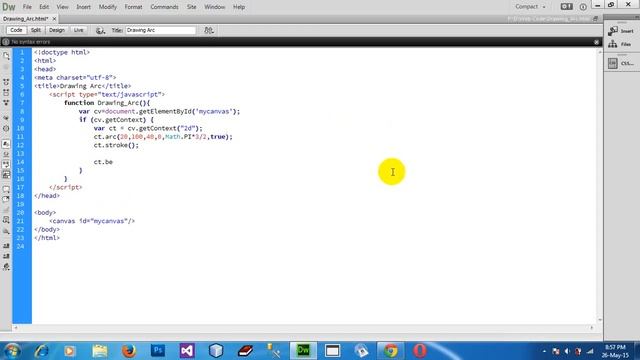640x360 pixels.
Task: Open the Preview in Browser globe icon
Action: coord(100,30)
